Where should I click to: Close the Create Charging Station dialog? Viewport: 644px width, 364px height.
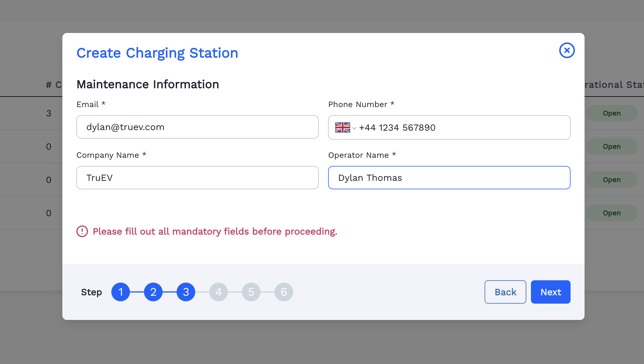pyautogui.click(x=567, y=50)
